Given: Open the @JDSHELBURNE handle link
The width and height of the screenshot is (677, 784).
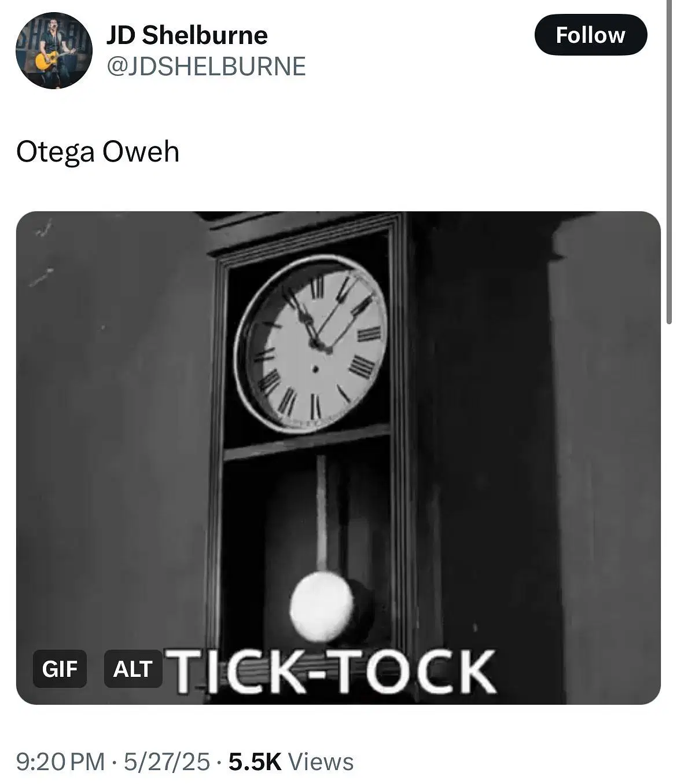Looking at the screenshot, I should tap(206, 66).
